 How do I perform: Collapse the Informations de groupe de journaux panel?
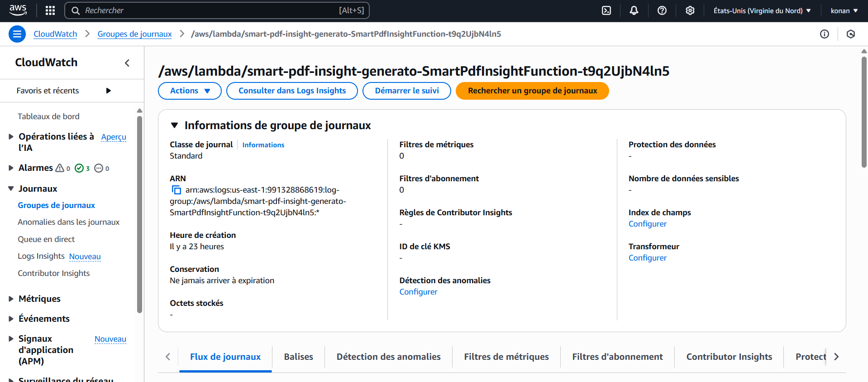[x=174, y=126]
